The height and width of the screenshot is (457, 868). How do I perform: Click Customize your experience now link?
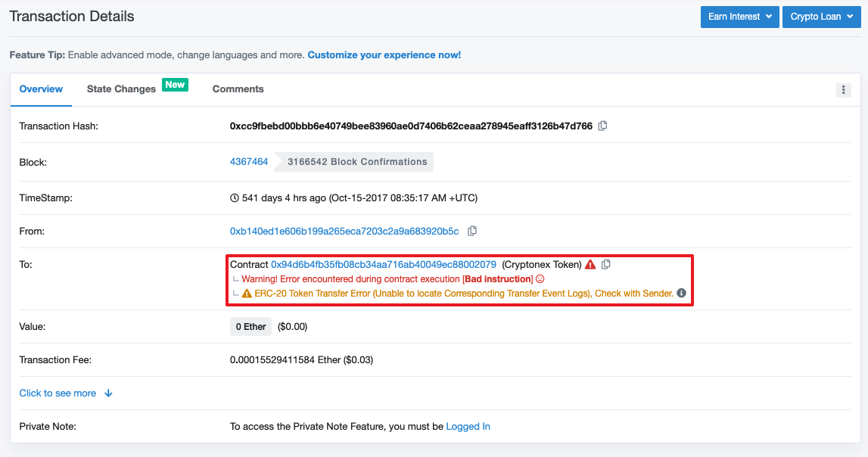[x=384, y=54]
